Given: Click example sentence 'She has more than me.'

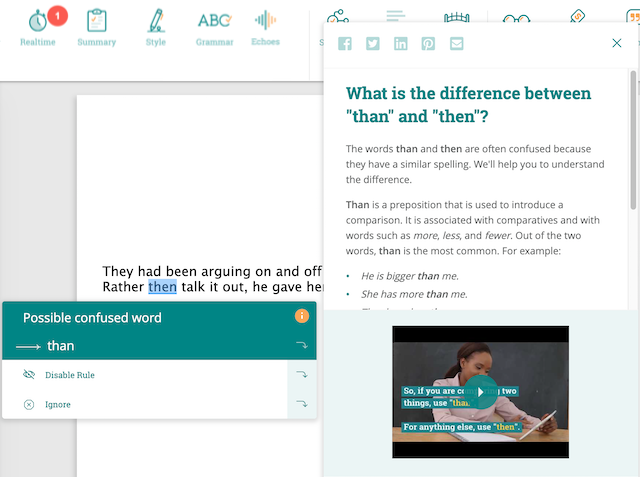Looking at the screenshot, I should (x=414, y=294).
